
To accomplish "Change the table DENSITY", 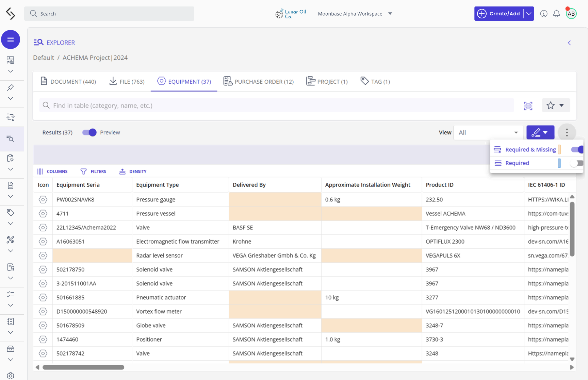I will point(133,171).
